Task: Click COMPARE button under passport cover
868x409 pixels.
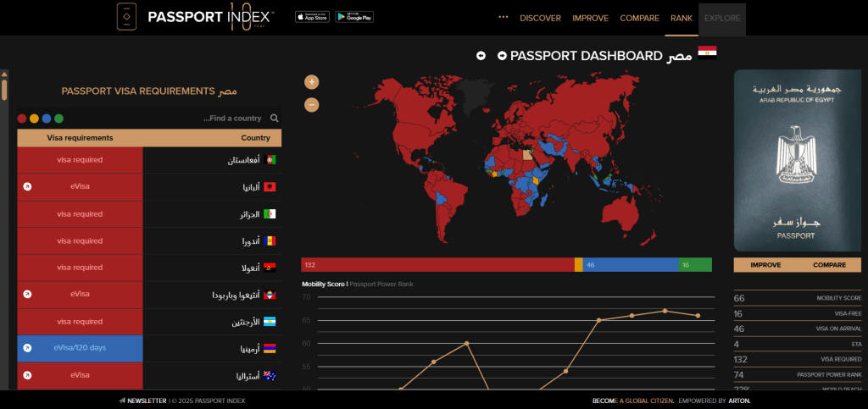Action: coord(829,265)
